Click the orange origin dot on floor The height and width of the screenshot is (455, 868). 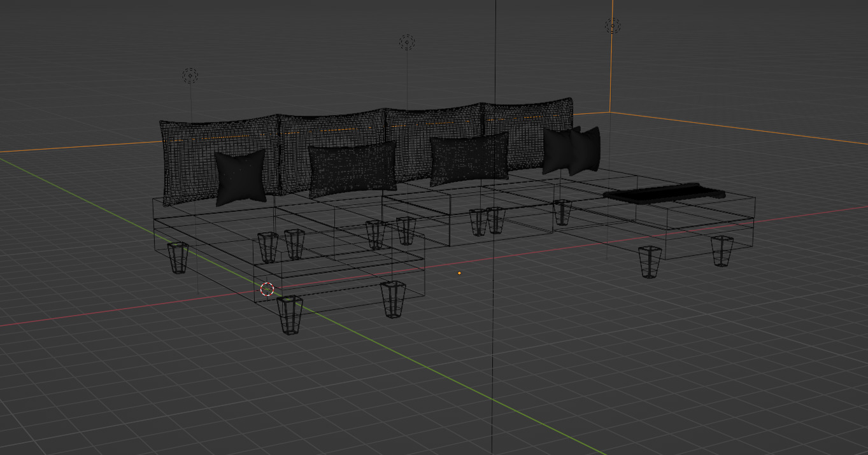coord(459,273)
